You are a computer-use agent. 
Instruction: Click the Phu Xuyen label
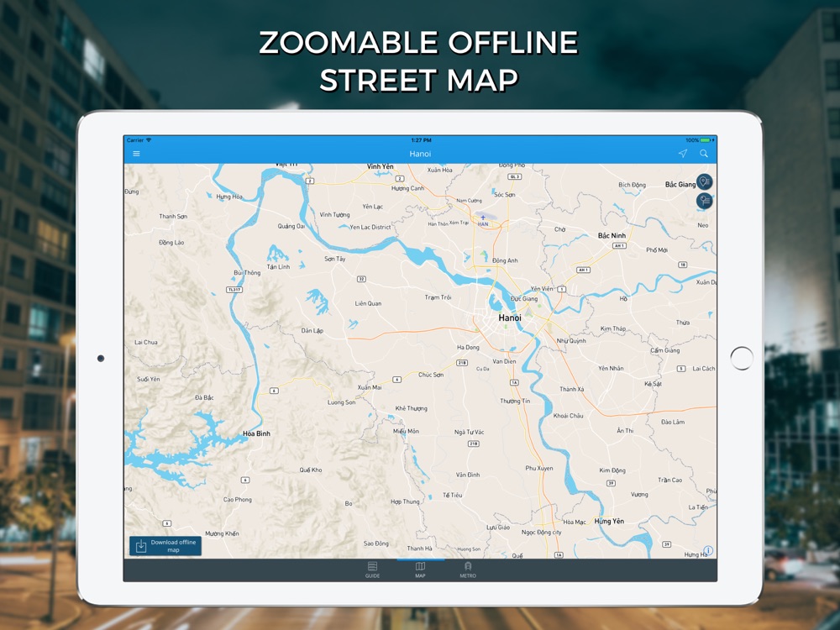[x=539, y=468]
